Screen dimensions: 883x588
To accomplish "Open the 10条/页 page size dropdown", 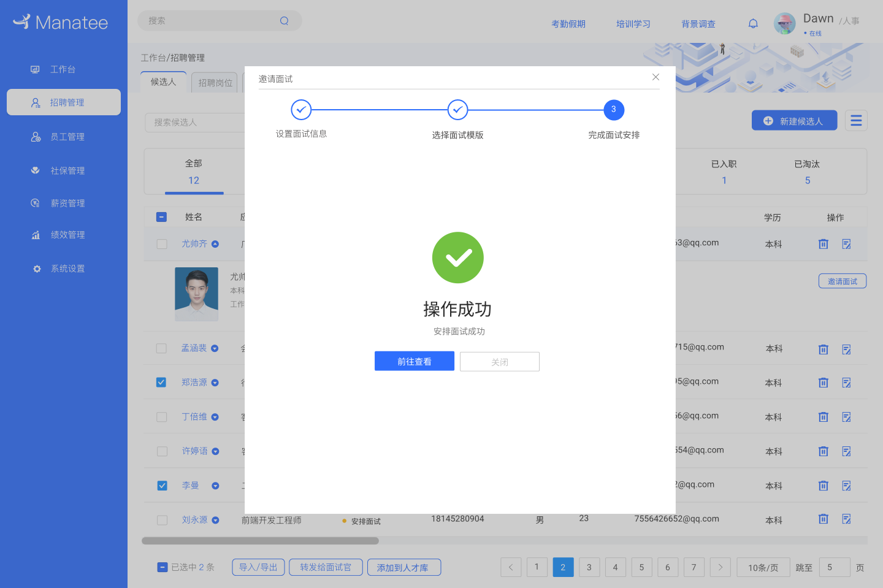I will pos(763,567).
